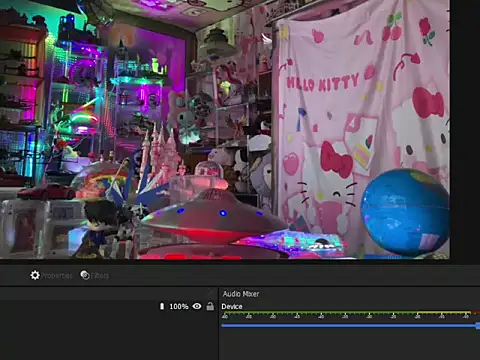This screenshot has height=360, width=480.
Task: Open source Properties via gear icon
Action: click(x=35, y=275)
